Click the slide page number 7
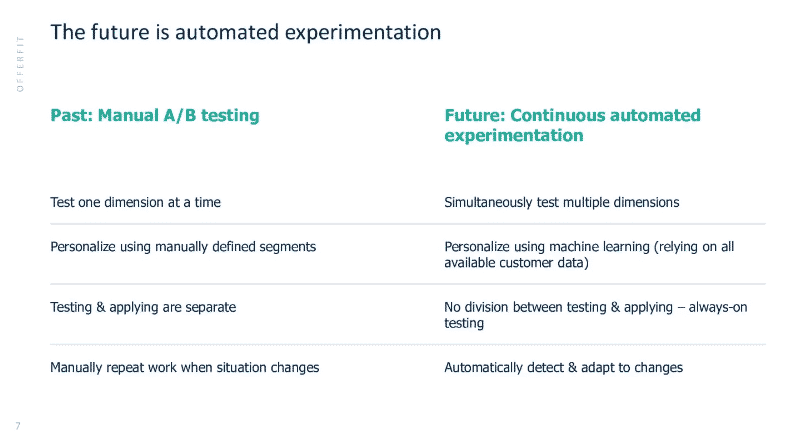Viewport: 797px width, 448px height. [18, 426]
